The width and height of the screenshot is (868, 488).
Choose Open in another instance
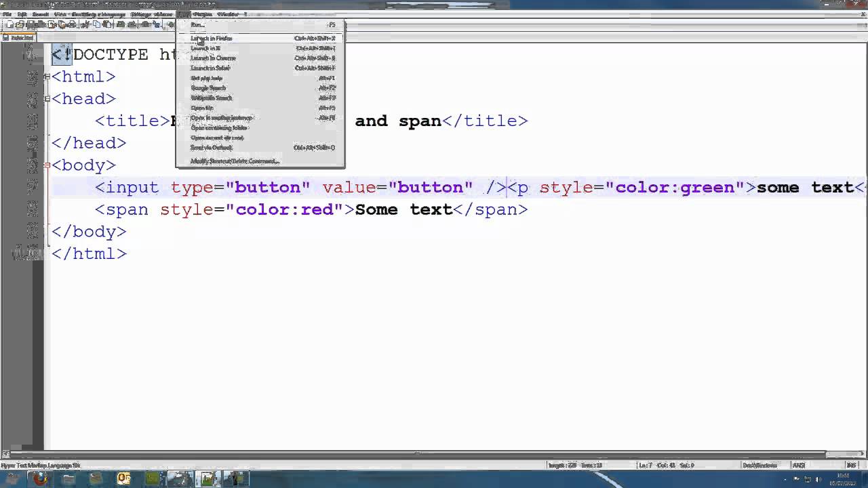[260, 118]
